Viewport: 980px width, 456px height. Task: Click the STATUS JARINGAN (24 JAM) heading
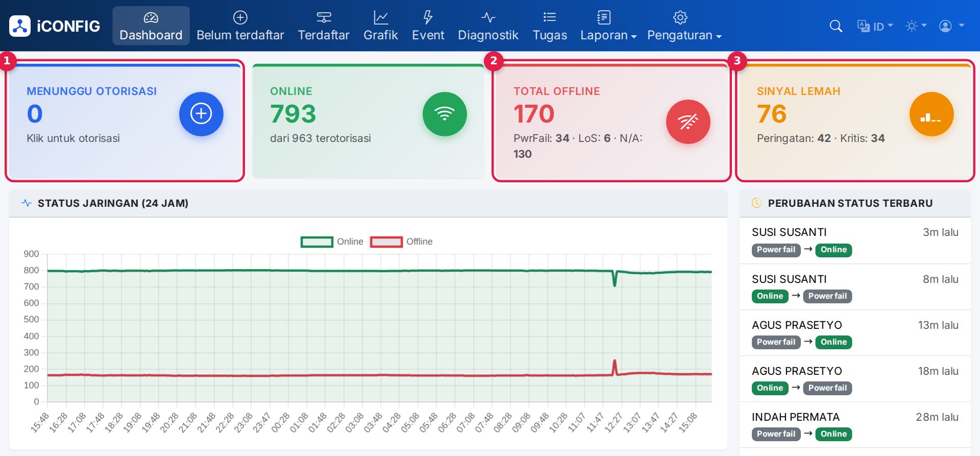click(x=113, y=203)
